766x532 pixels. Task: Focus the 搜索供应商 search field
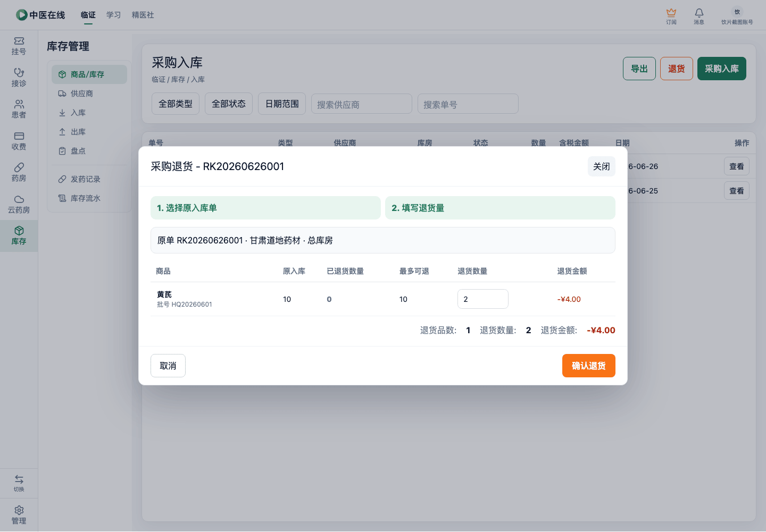362,104
